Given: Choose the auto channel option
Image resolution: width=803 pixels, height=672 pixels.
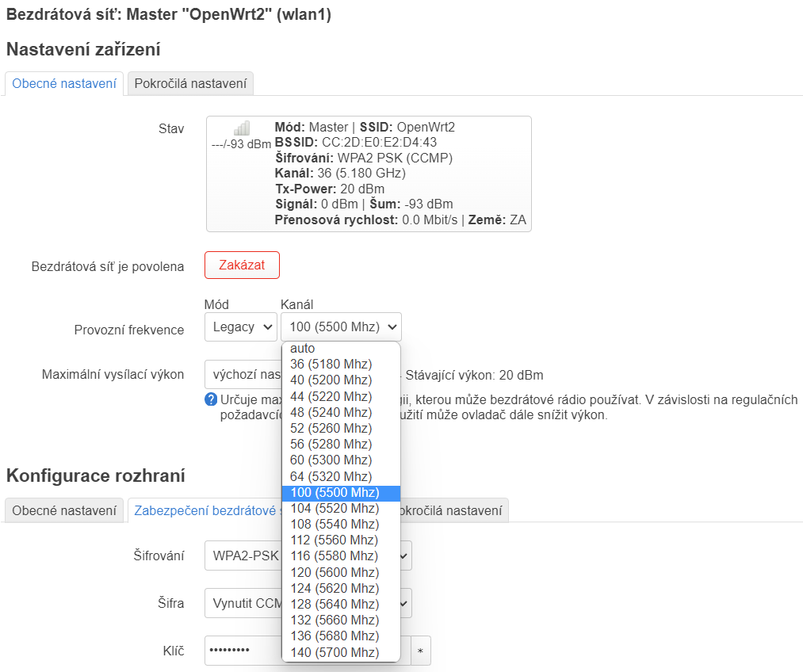Looking at the screenshot, I should click(302, 349).
